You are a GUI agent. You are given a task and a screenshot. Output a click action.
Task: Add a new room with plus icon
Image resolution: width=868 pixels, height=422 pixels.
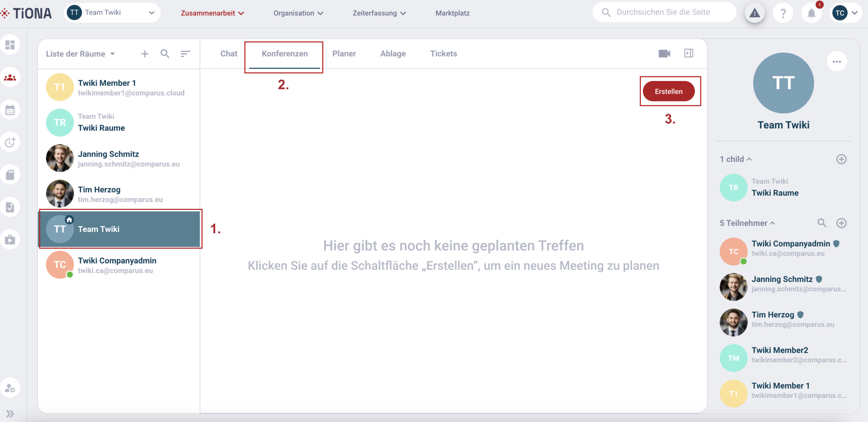pos(145,54)
